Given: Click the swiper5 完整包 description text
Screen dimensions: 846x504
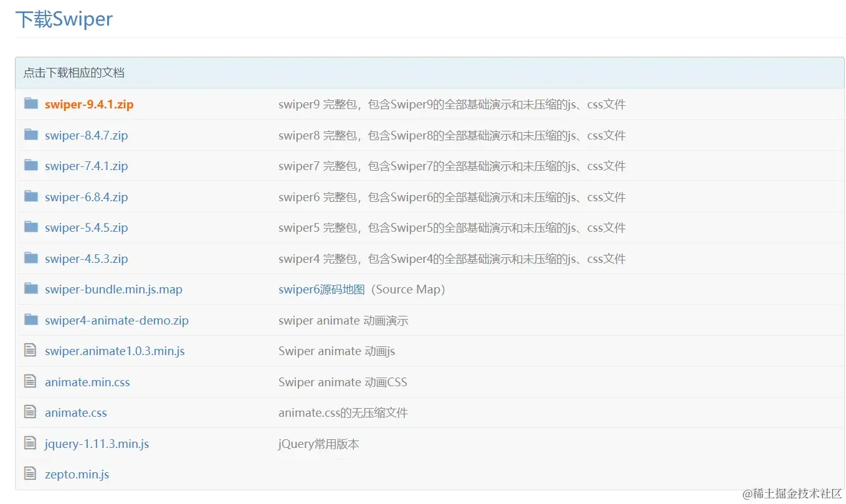Looking at the screenshot, I should [x=452, y=228].
